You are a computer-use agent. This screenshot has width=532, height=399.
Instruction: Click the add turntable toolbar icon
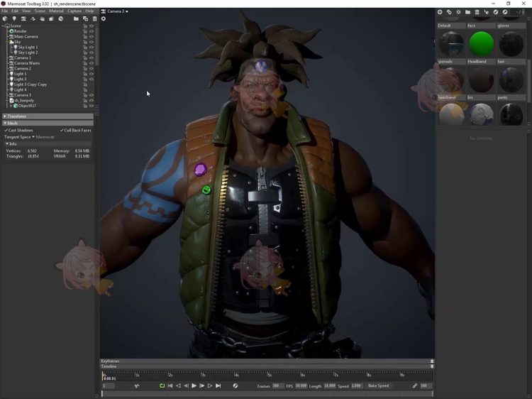click(51, 18)
